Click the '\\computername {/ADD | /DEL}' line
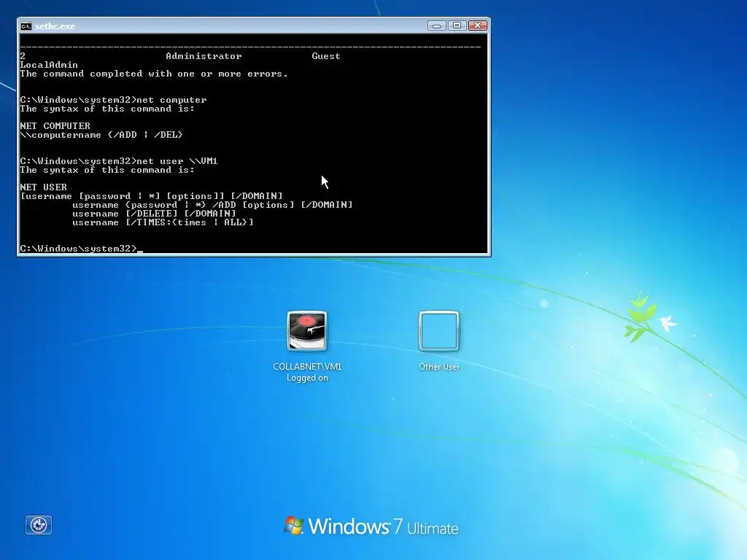This screenshot has width=747, height=560. 101,135
